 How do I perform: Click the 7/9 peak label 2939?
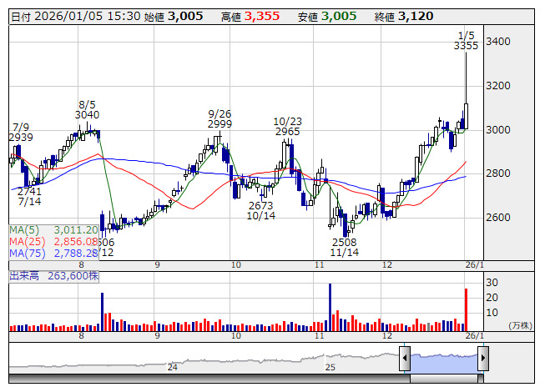tap(21, 137)
